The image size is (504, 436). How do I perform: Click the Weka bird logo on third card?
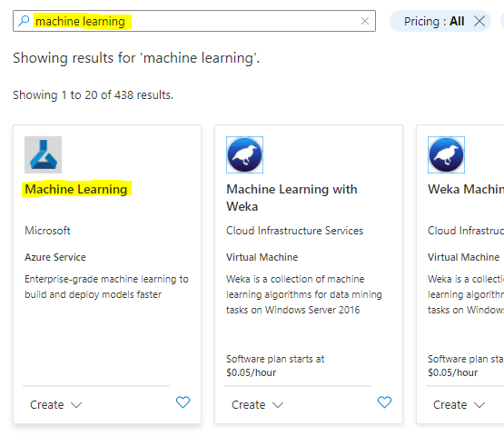coord(446,154)
